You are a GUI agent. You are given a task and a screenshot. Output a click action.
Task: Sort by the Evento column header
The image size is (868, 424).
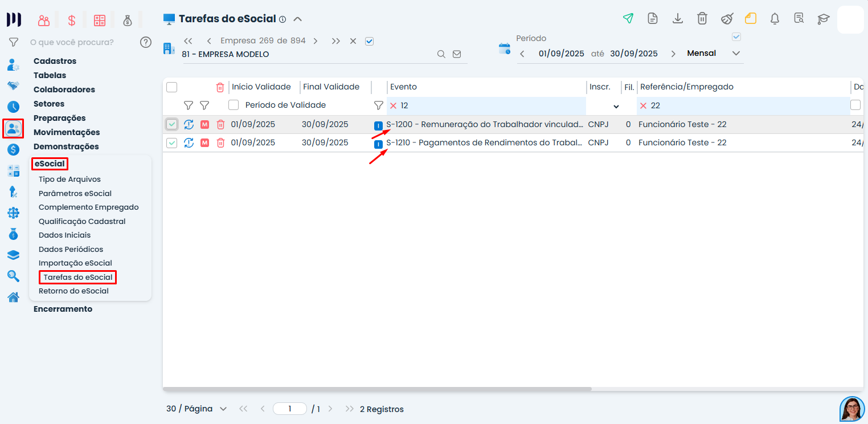point(403,87)
